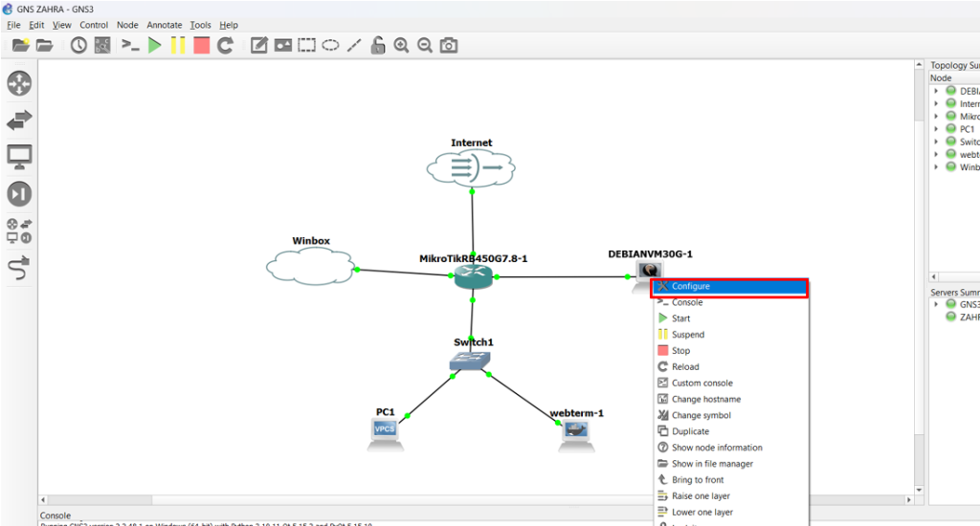Image resolution: width=980 pixels, height=526 pixels.
Task: Expand the DEBIAN node in Topology Summary
Action: tap(936, 91)
